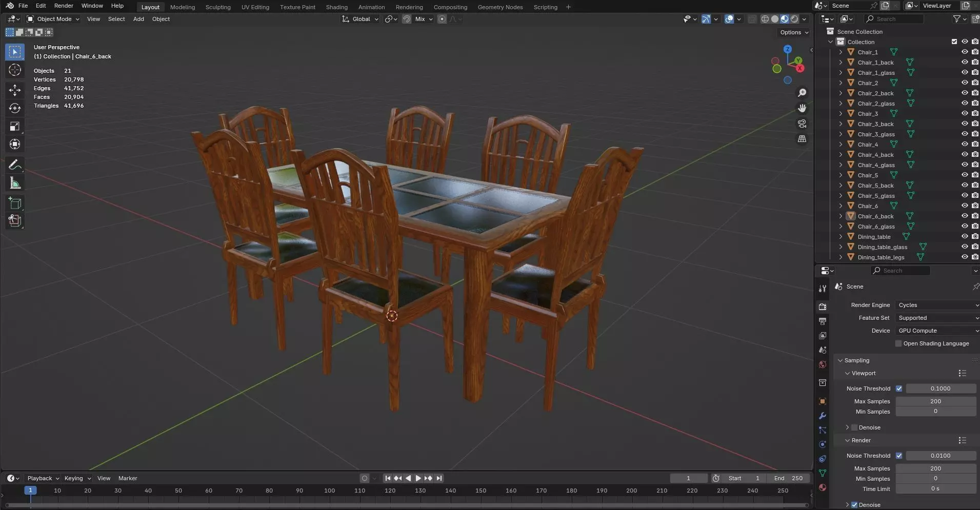Viewport: 980px width, 510px height.
Task: Hide Dining_table in the viewport
Action: click(965, 236)
